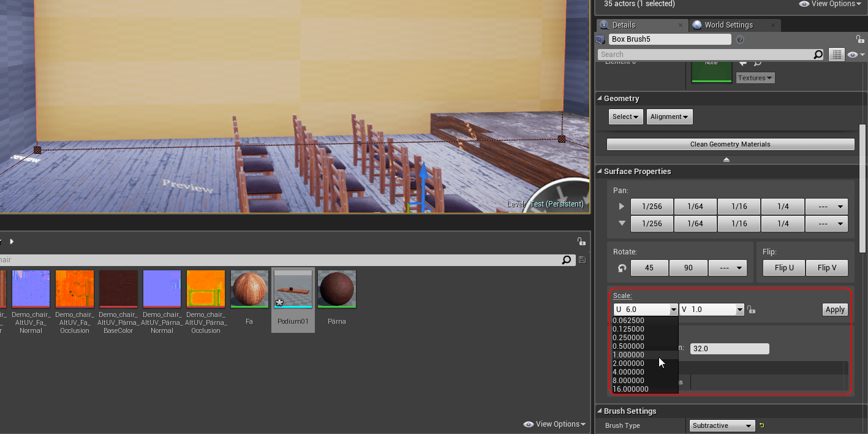The width and height of the screenshot is (868, 434).
Task: Click the save search icon in Content Browser
Action: tap(581, 260)
